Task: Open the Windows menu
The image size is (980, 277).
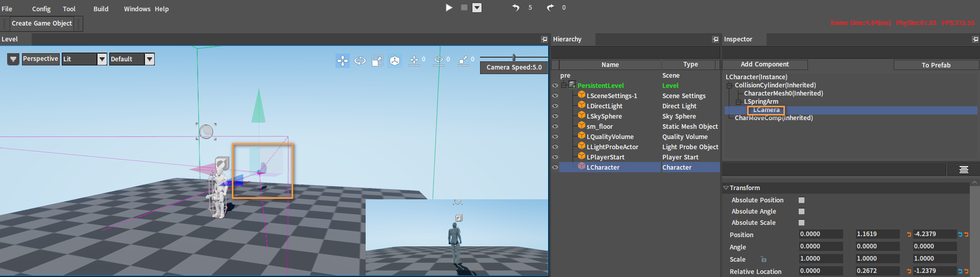Action: pos(137,9)
